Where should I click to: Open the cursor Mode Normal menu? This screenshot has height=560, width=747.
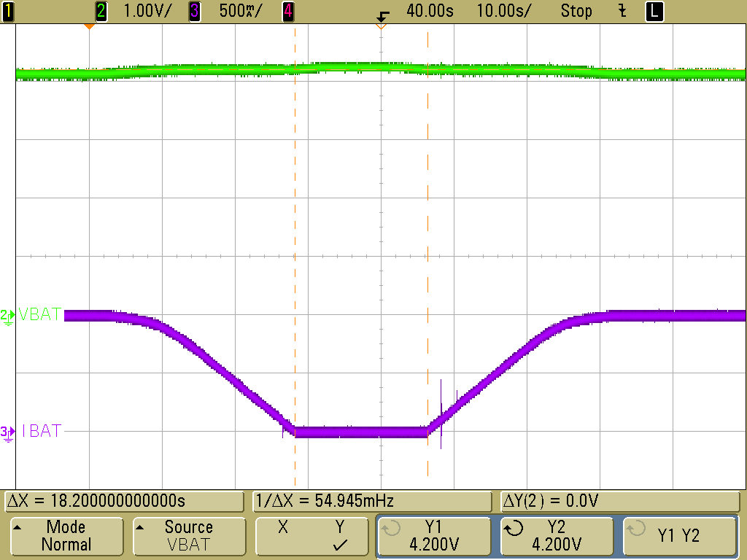[66, 536]
